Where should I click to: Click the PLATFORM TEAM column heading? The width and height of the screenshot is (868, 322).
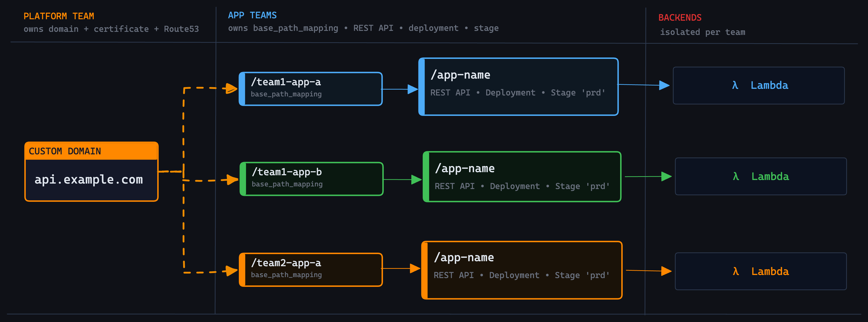click(59, 16)
